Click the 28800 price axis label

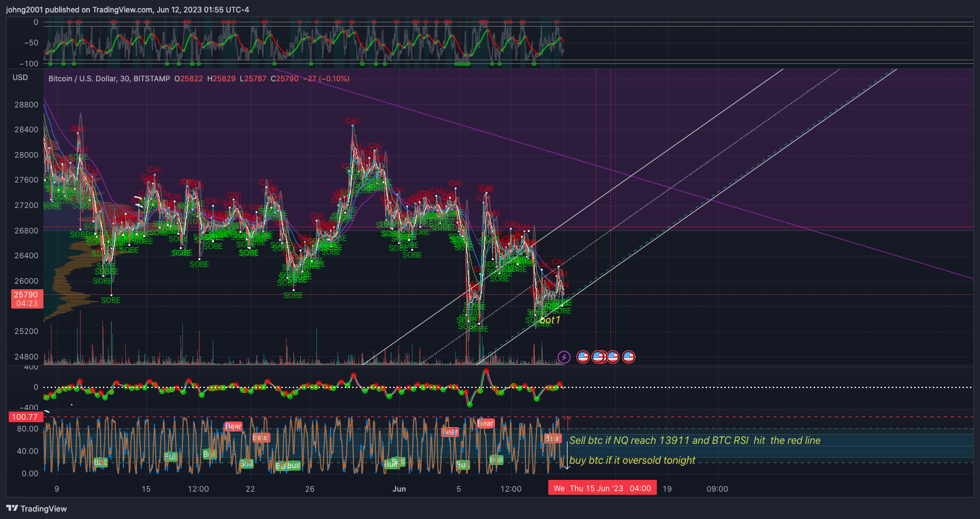pyautogui.click(x=26, y=105)
